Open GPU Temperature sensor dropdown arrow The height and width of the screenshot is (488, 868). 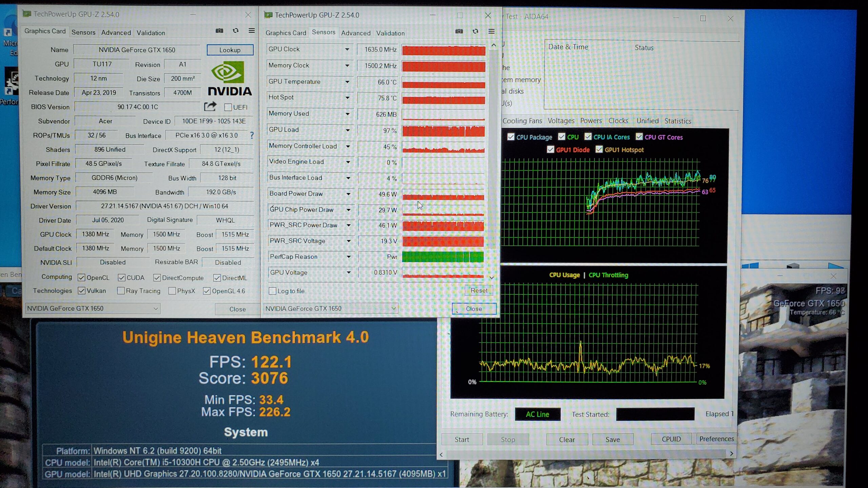pos(347,82)
